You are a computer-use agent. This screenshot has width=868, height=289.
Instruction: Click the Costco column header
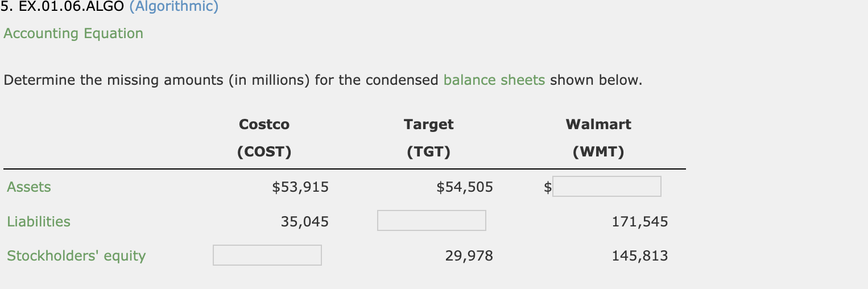click(264, 124)
